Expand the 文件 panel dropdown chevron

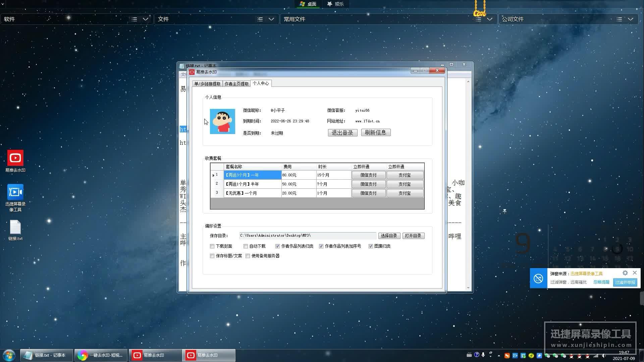[x=271, y=19]
